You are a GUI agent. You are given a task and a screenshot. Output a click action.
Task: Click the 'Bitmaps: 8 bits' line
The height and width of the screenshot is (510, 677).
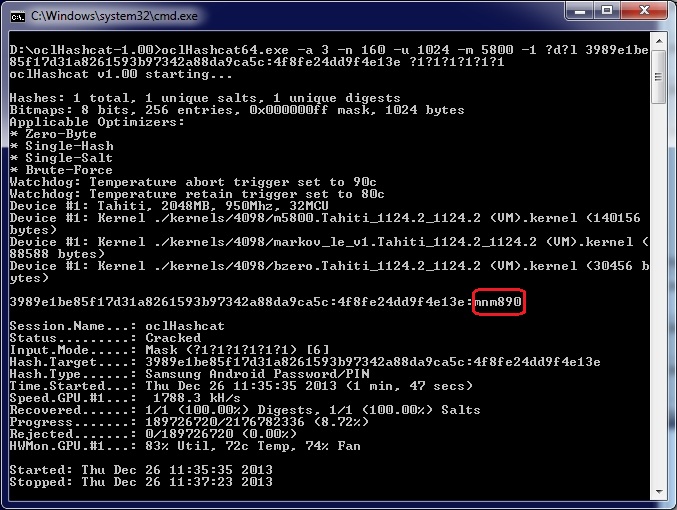point(237,110)
